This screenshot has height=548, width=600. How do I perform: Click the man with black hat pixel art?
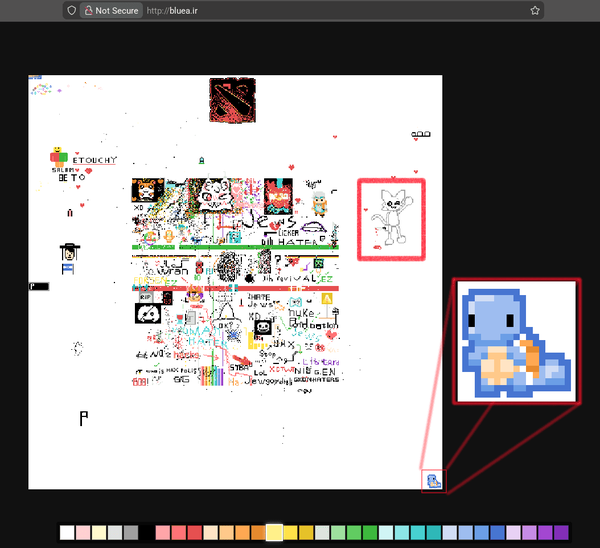pos(70,251)
